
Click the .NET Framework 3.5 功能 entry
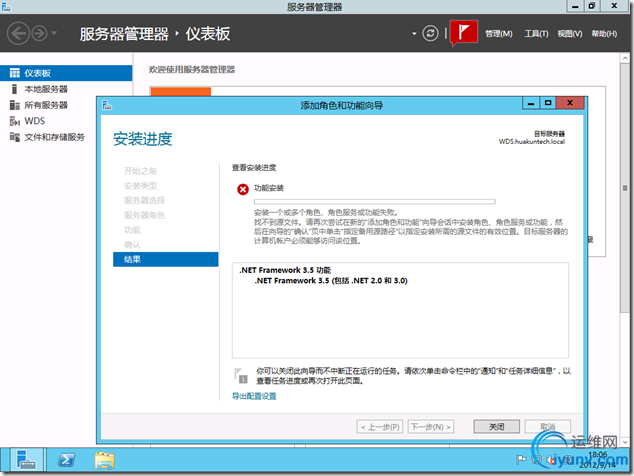pos(285,270)
